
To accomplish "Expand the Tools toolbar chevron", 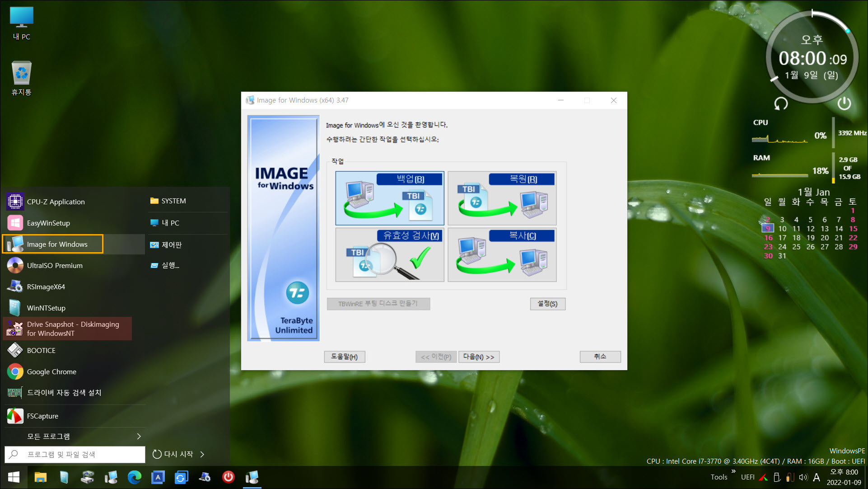I will pos(733,471).
